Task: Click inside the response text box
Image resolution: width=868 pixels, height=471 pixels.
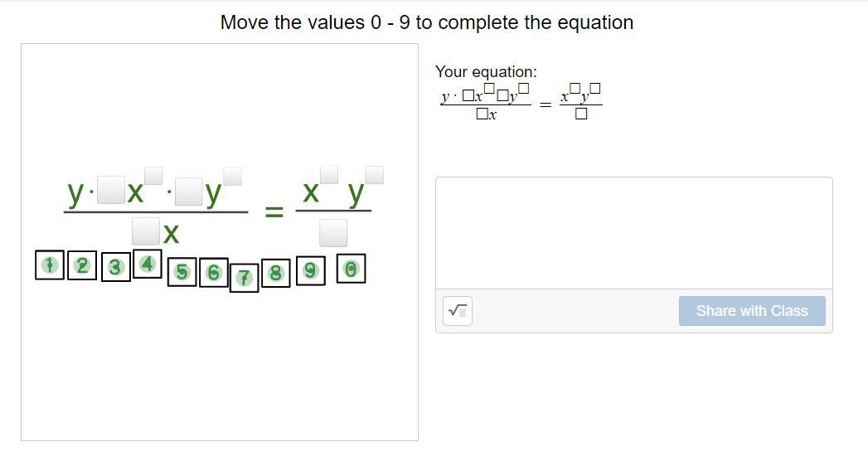Action: tap(633, 232)
